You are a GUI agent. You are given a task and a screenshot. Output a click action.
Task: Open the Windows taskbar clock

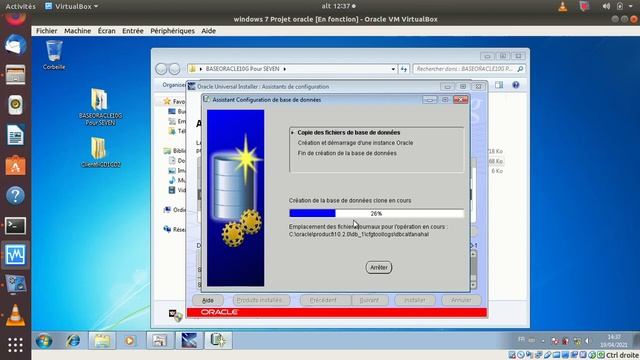click(614, 341)
